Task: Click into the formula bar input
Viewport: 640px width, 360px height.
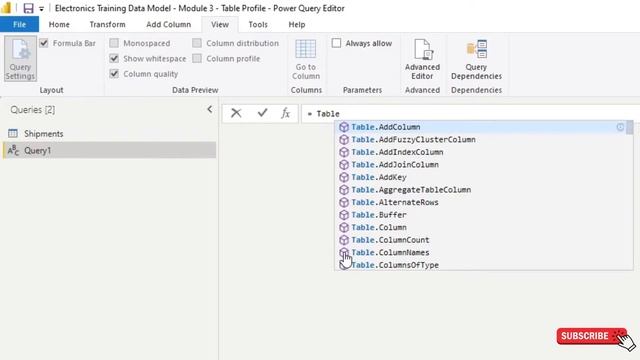Action: tap(470, 113)
